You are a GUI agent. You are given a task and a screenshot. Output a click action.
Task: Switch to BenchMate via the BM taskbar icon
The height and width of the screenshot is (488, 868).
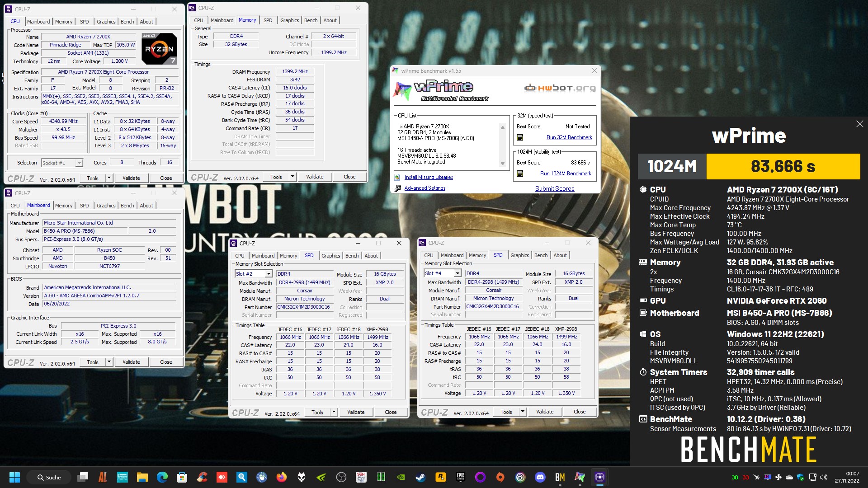pos(560,477)
